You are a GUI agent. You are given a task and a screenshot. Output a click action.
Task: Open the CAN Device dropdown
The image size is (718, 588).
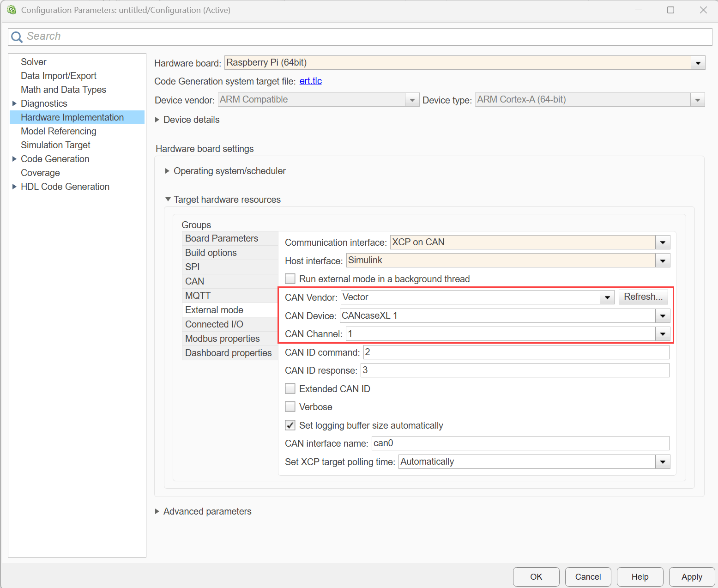[x=663, y=316]
